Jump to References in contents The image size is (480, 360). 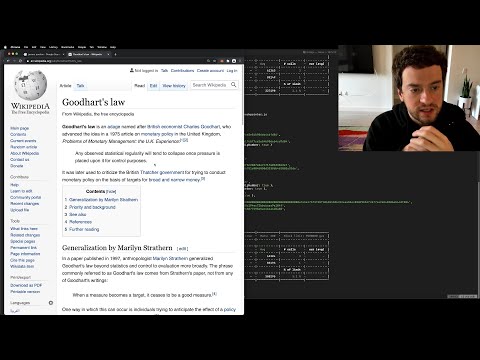[80, 222]
